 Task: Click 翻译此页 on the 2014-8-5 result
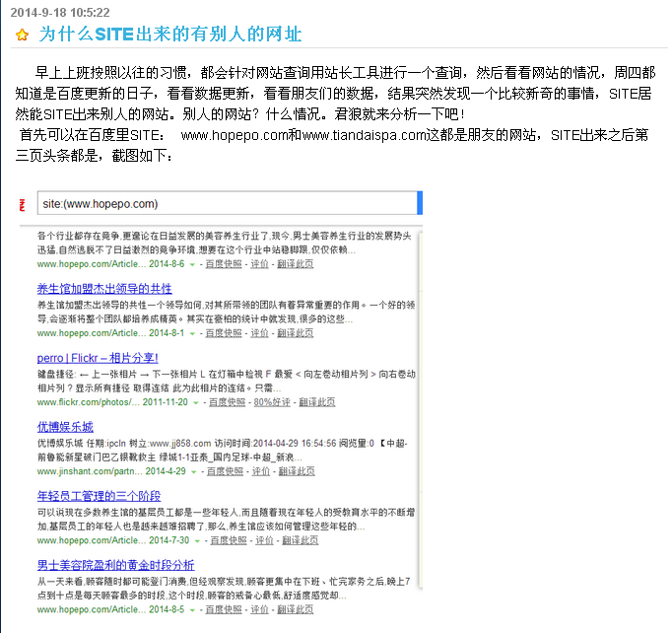pos(296,609)
